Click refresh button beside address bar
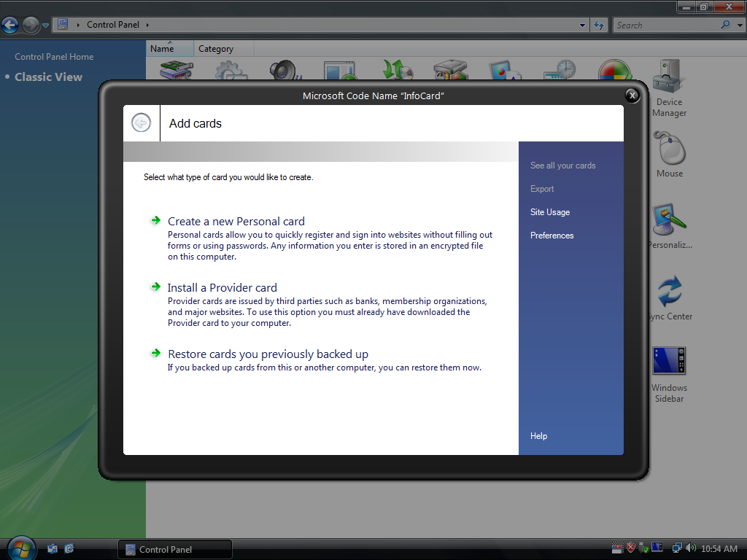Image resolution: width=747 pixels, height=560 pixels. (x=599, y=26)
